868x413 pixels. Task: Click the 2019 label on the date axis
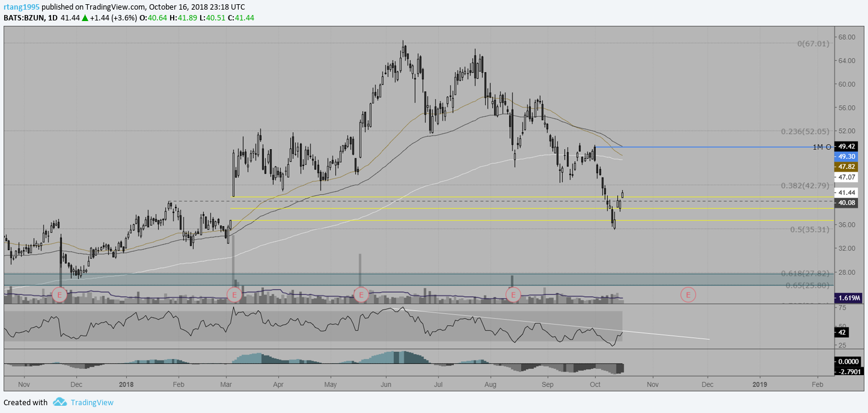pos(760,384)
